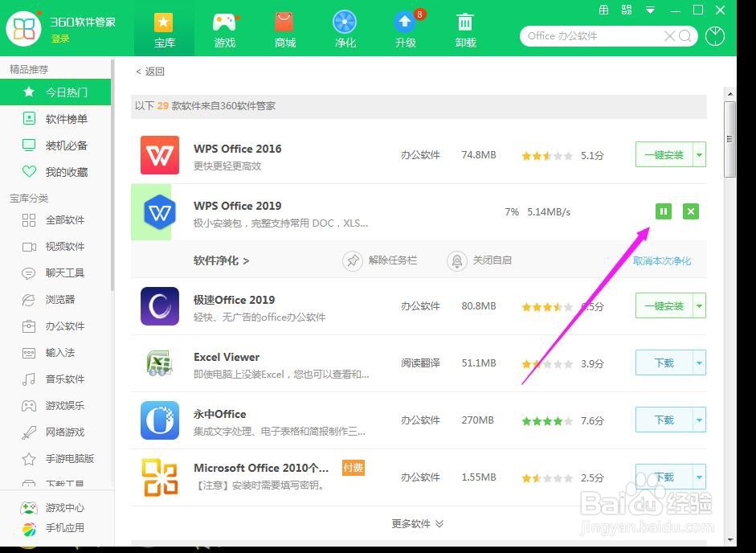Toggle the 关闭自启 autostart option

(x=480, y=260)
